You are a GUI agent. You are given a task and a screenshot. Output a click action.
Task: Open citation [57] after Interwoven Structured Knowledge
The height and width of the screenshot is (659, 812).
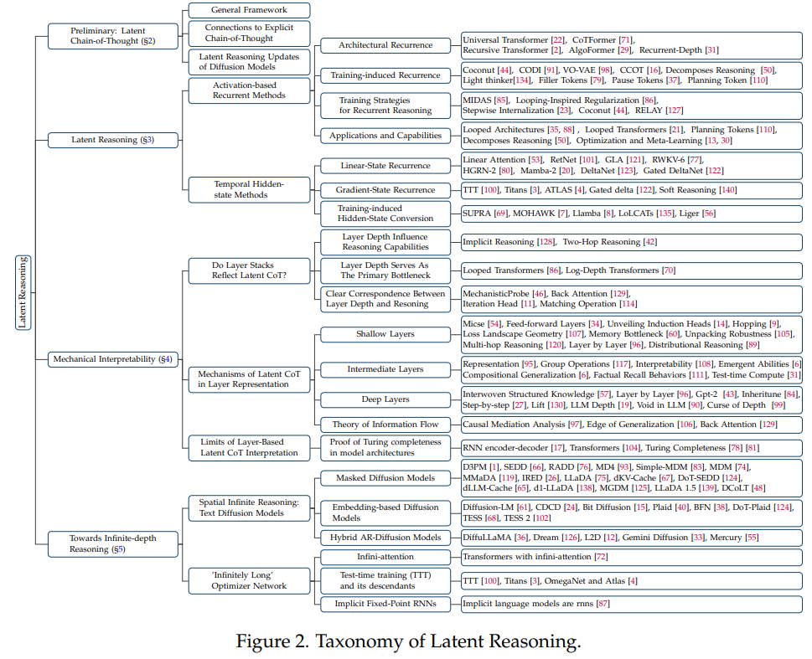coord(604,394)
